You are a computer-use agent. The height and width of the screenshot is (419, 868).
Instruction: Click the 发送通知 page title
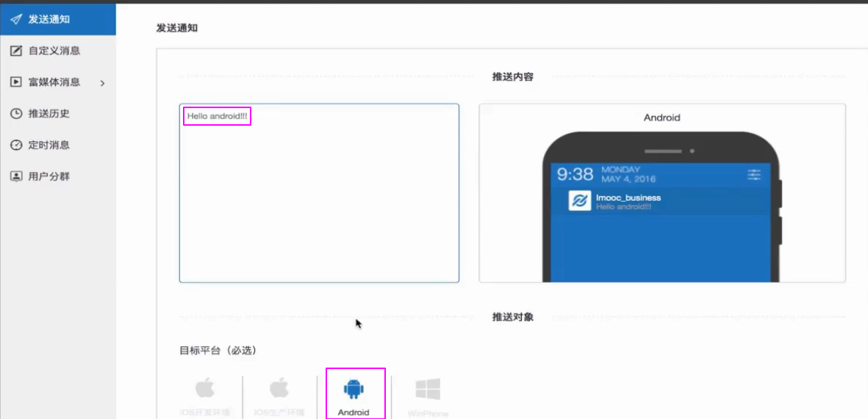click(177, 28)
